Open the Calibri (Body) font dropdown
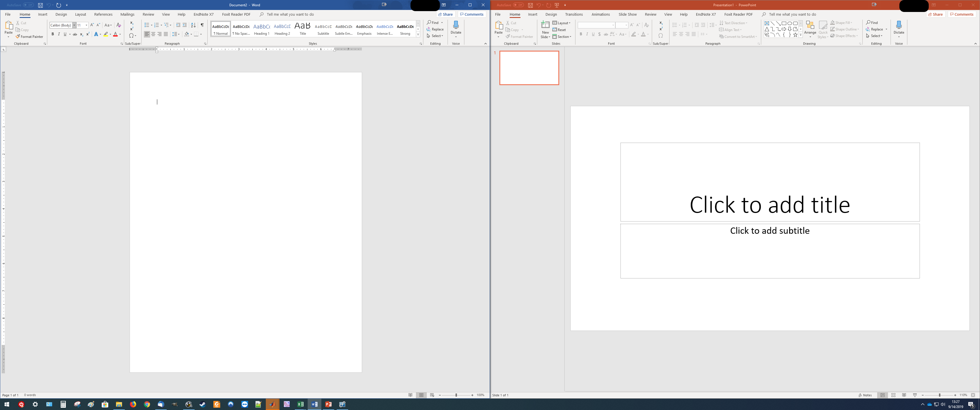The height and width of the screenshot is (410, 980). pyautogui.click(x=74, y=25)
